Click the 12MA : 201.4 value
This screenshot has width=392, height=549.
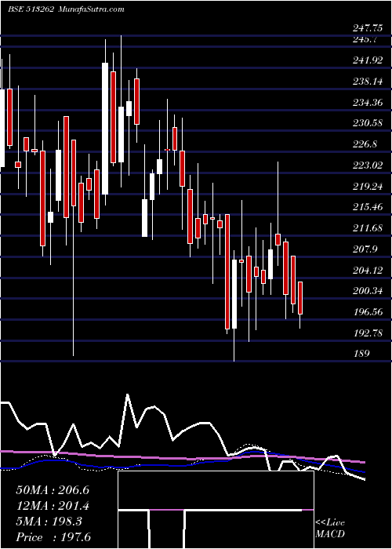pyautogui.click(x=53, y=506)
